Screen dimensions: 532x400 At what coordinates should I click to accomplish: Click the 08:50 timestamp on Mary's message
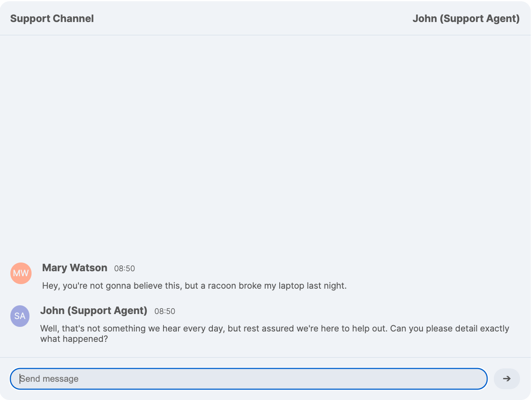(124, 269)
